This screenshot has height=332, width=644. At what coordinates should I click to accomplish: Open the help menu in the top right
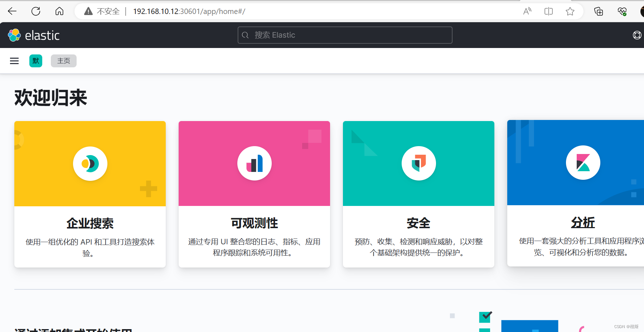click(637, 35)
